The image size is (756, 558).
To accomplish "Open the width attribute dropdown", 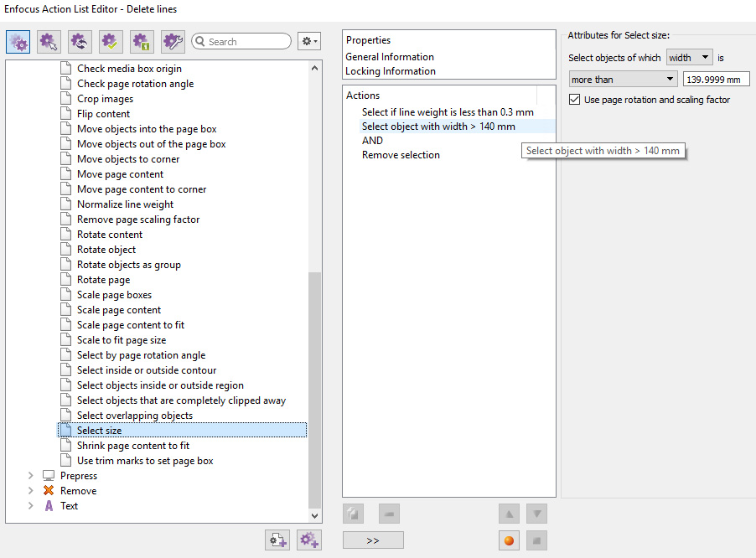I will point(690,58).
